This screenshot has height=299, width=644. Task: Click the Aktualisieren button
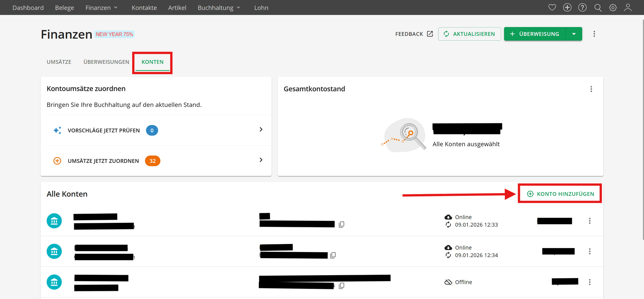point(469,34)
